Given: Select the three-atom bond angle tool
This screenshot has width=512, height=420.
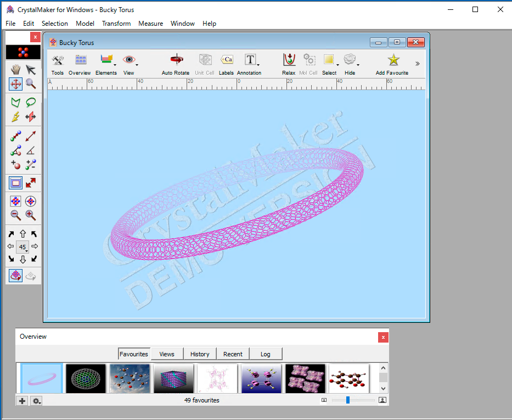Looking at the screenshot, I should 15,150.
